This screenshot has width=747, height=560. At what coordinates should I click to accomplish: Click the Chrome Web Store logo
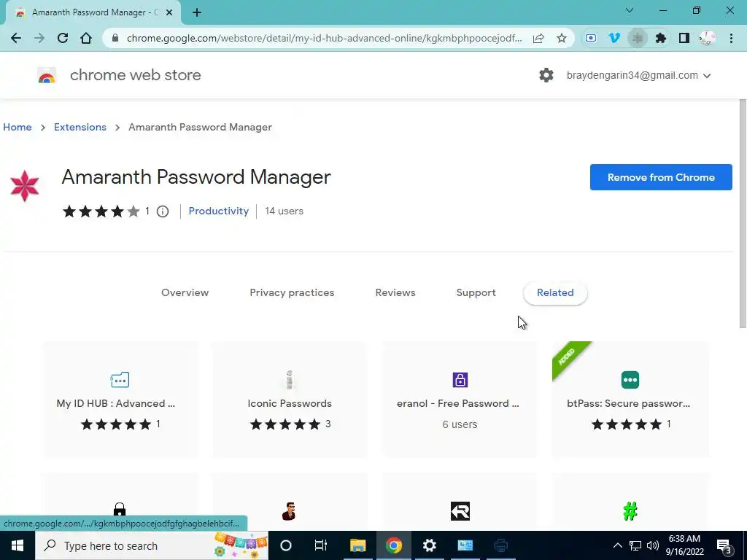pos(47,75)
